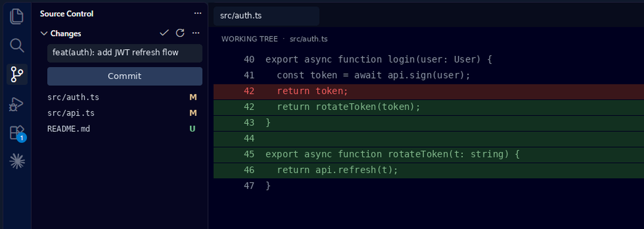Click the M status badge for src/api.ts
The image size is (644, 229).
193,113
